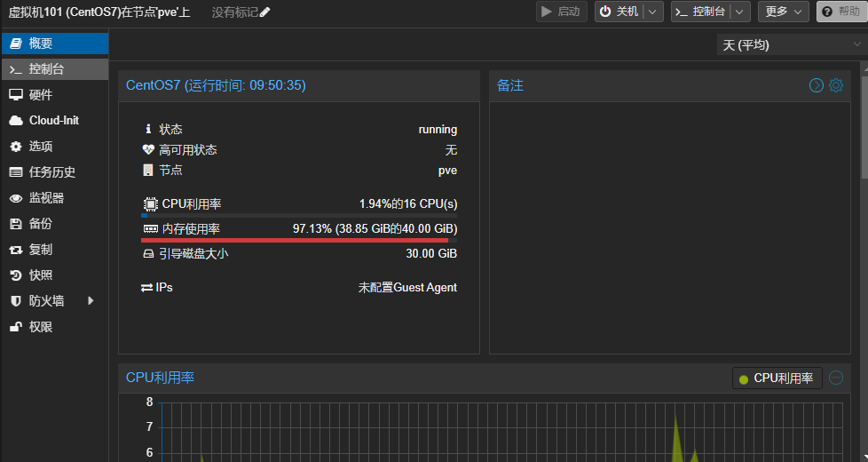Click the 高可用状态 heartbeat icon
868x462 pixels.
(x=148, y=149)
